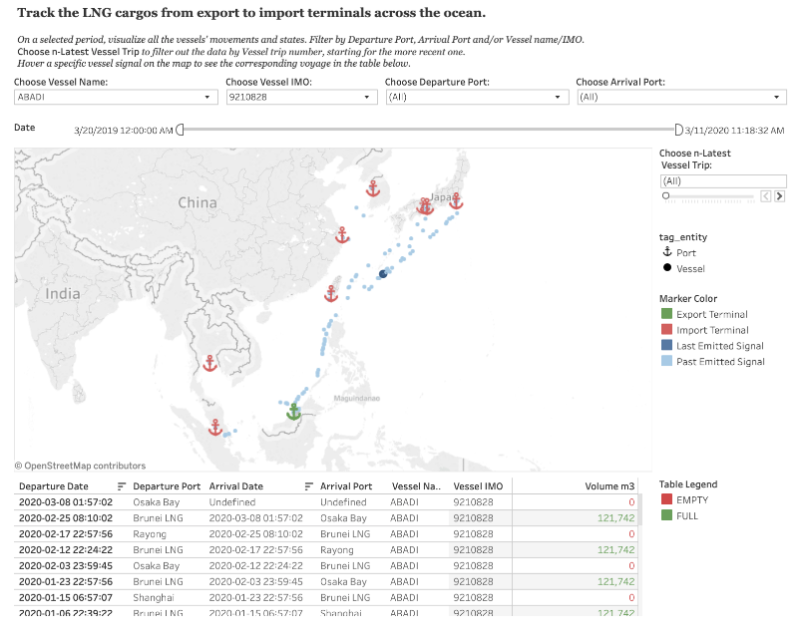Click the dark blue last emitted vessel signal
Viewport: 800px width, 637px height.
(382, 274)
